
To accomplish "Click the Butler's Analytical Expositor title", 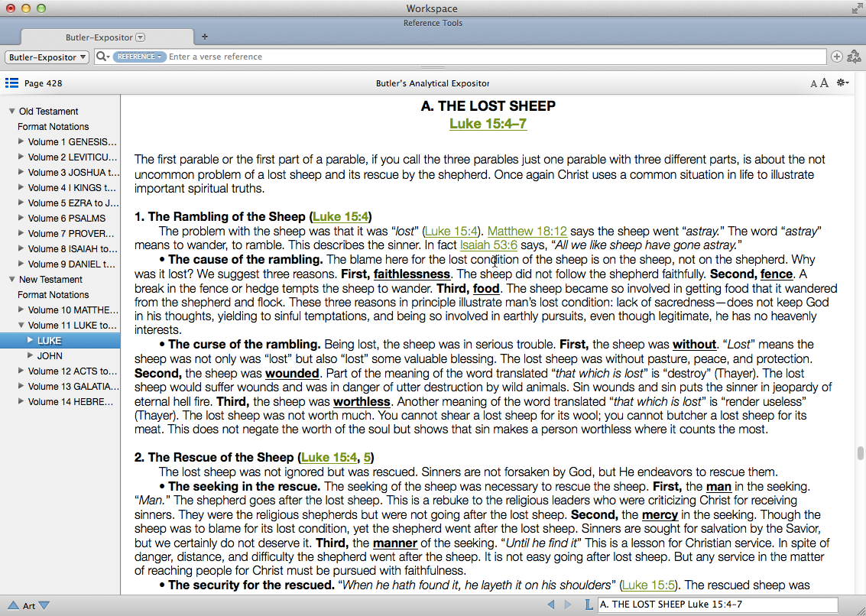I will (433, 83).
